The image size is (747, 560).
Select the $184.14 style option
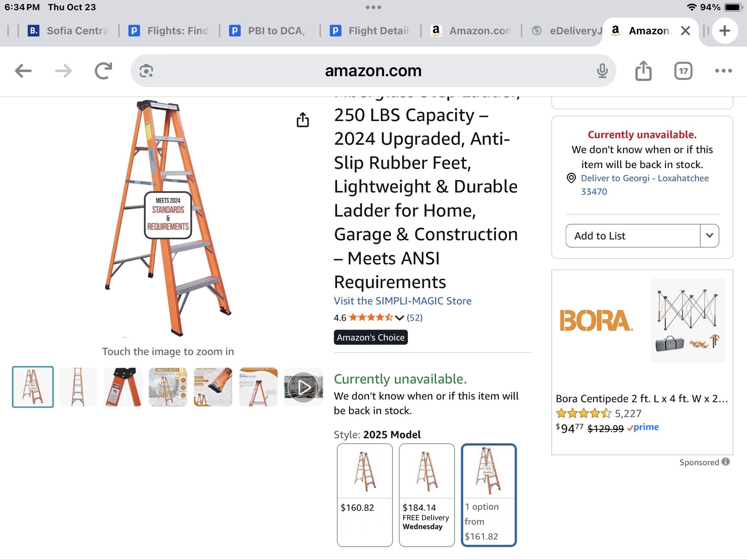click(x=426, y=494)
